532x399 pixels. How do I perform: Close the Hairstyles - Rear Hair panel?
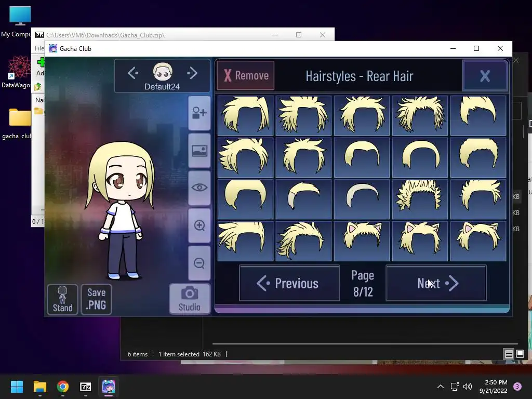[x=485, y=76]
